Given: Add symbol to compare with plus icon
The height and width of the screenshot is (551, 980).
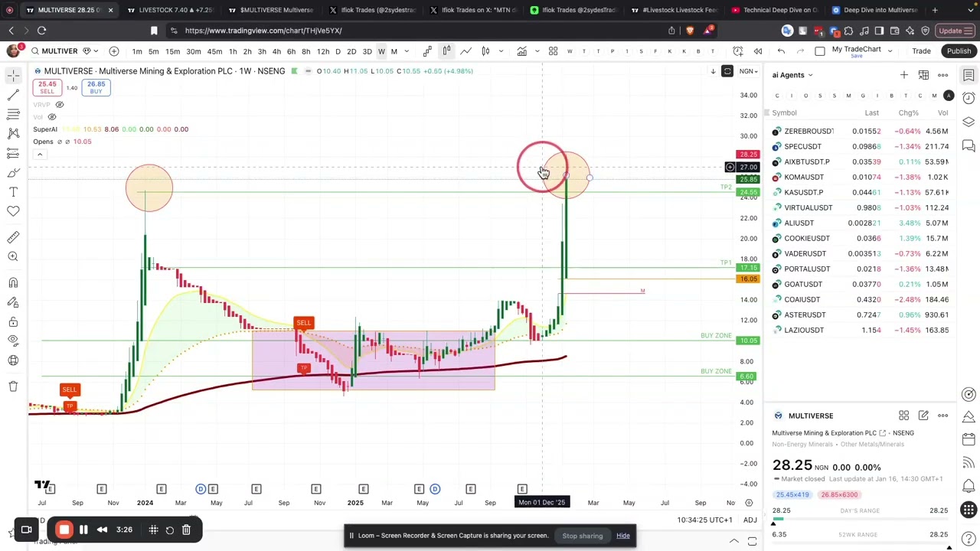Looking at the screenshot, I should click(x=114, y=51).
